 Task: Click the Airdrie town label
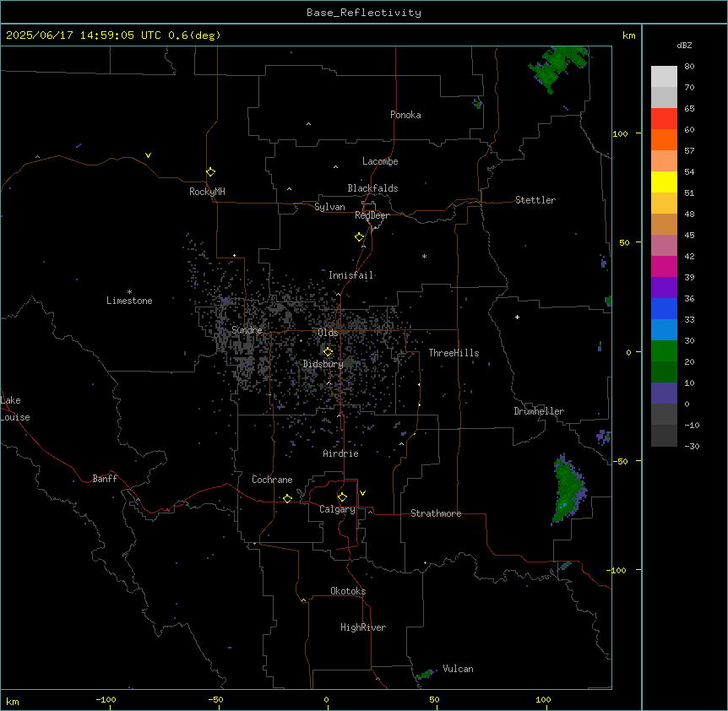[x=341, y=453]
